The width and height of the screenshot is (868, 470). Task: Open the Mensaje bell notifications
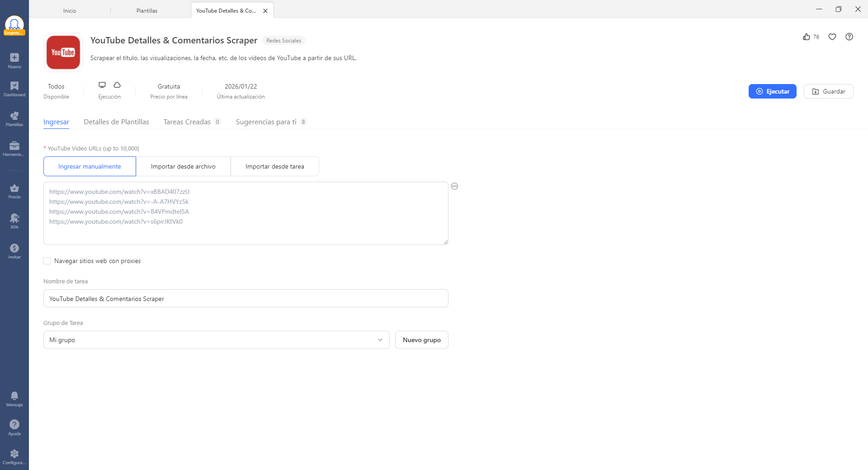pyautogui.click(x=14, y=399)
